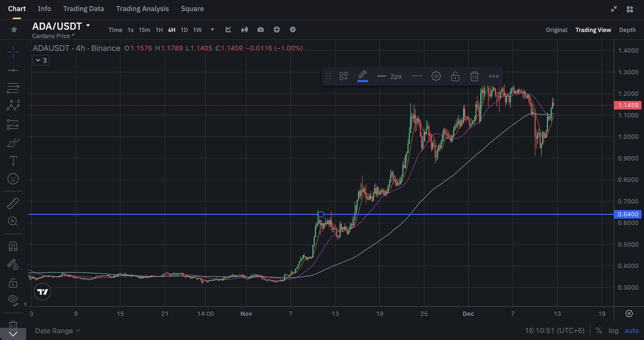Screen dimensions: 644x340
Task: Expand the indicators legend showing 3
Action: point(41,60)
